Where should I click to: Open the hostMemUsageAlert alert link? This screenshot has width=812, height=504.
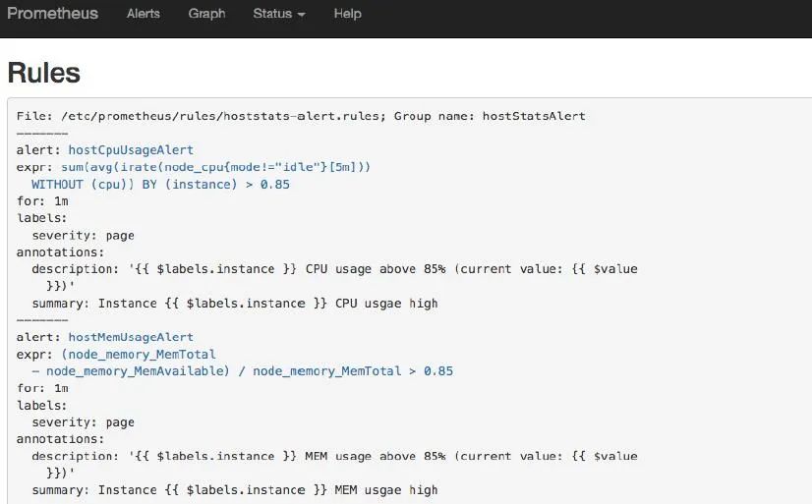click(131, 337)
